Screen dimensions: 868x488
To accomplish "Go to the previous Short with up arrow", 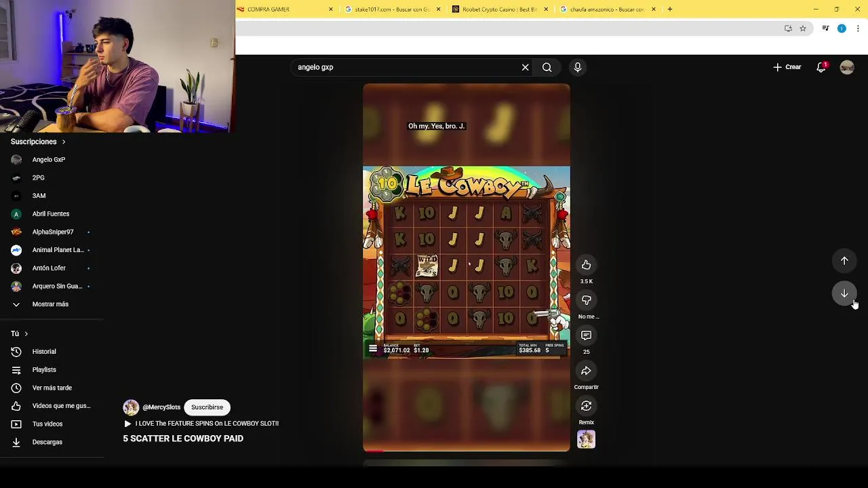I will point(844,261).
